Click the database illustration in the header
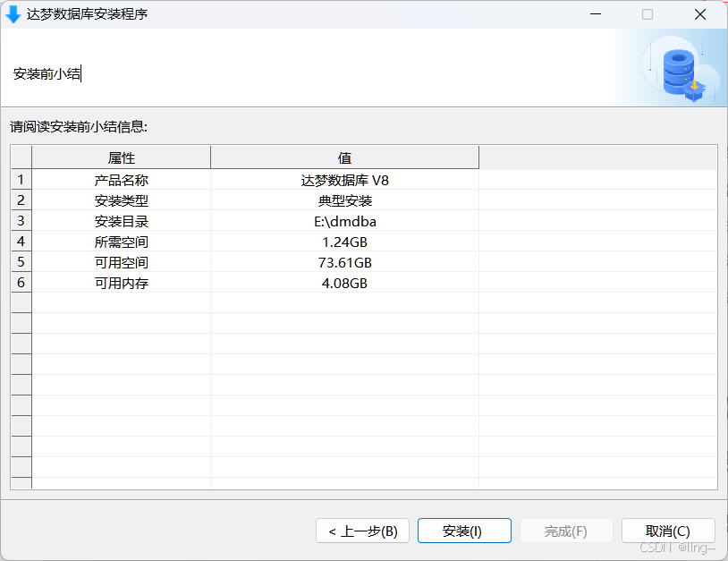The height and width of the screenshot is (561, 728). [x=681, y=70]
